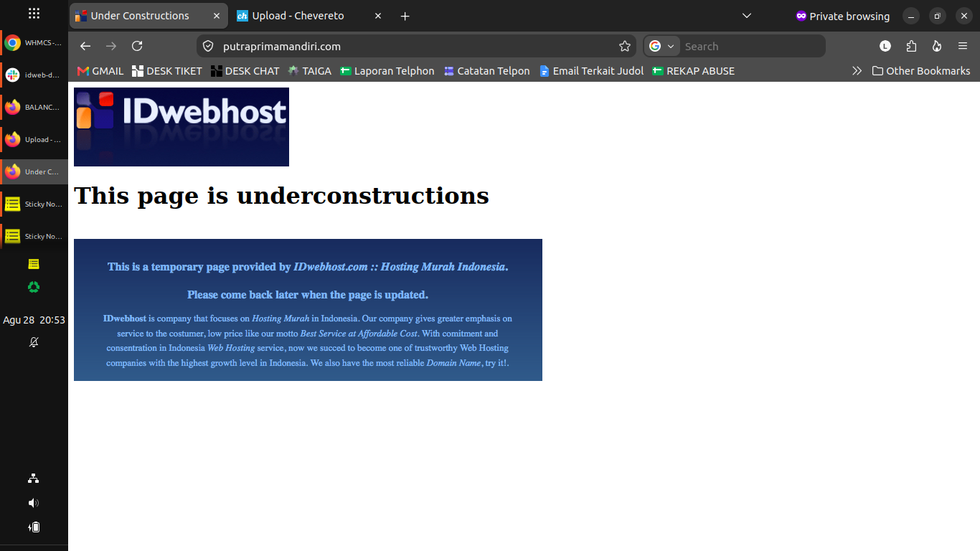The image size is (980, 551).
Task: Open the applications grid in the dock
Action: click(34, 14)
